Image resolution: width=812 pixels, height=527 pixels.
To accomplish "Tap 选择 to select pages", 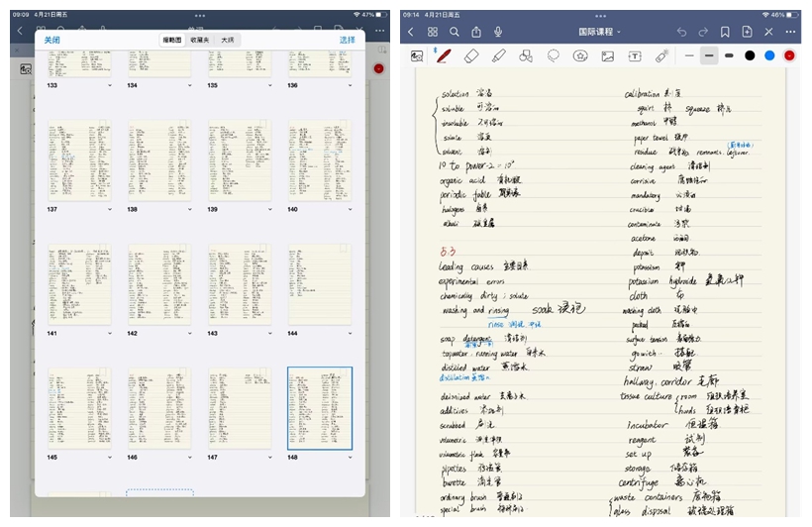I will coord(347,40).
